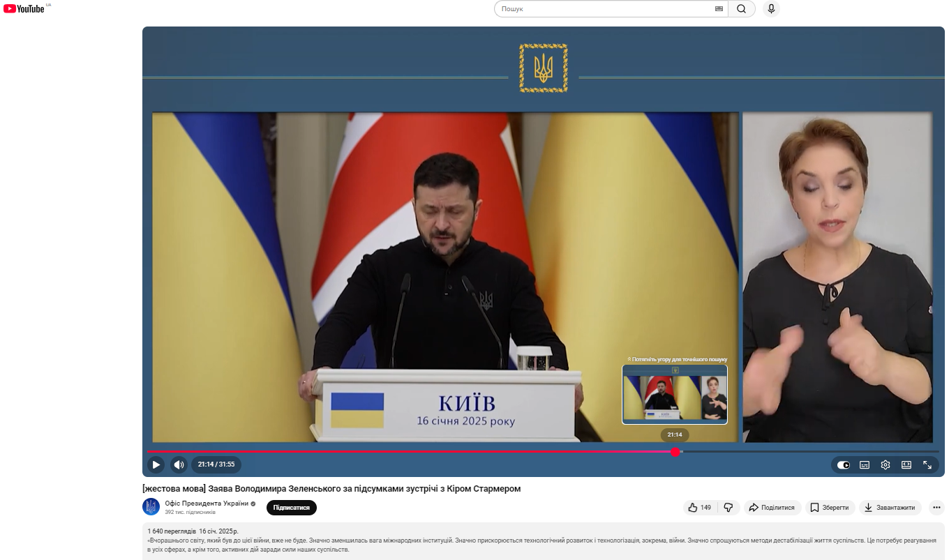This screenshot has height=560, width=949.
Task: Open the player settings gear
Action: [x=886, y=465]
